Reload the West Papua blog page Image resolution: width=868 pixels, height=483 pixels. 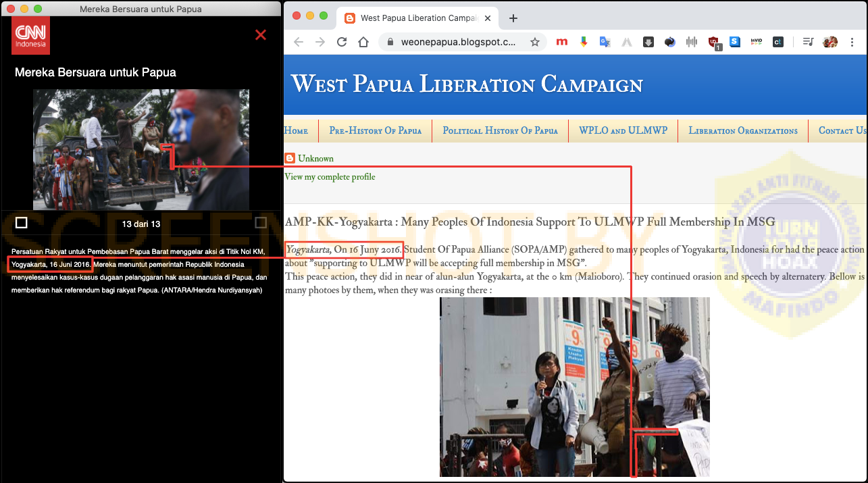342,42
